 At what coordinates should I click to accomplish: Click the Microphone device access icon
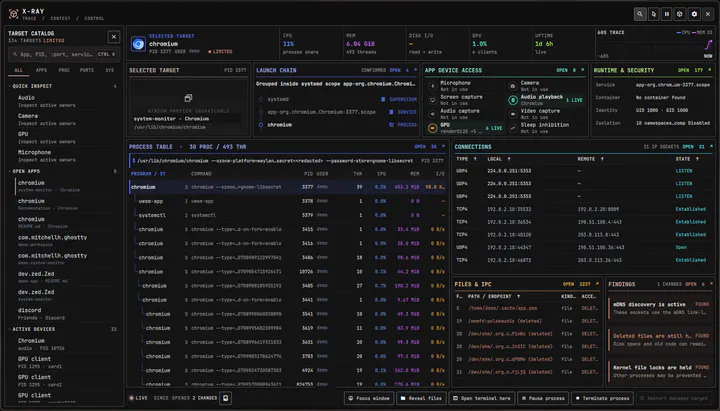[432, 86]
